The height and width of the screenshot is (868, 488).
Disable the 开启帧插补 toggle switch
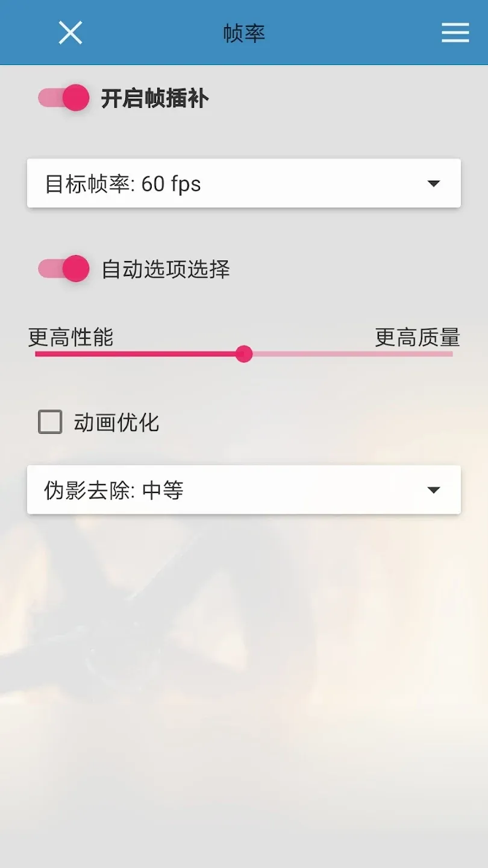click(63, 98)
